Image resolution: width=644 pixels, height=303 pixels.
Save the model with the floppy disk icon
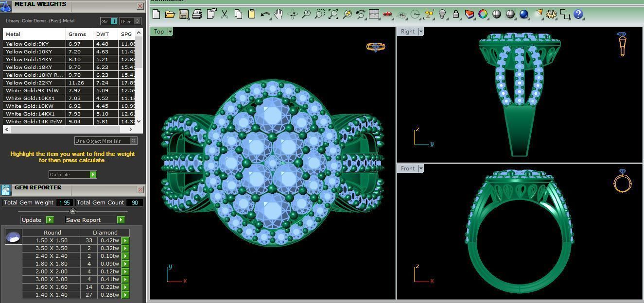click(183, 14)
